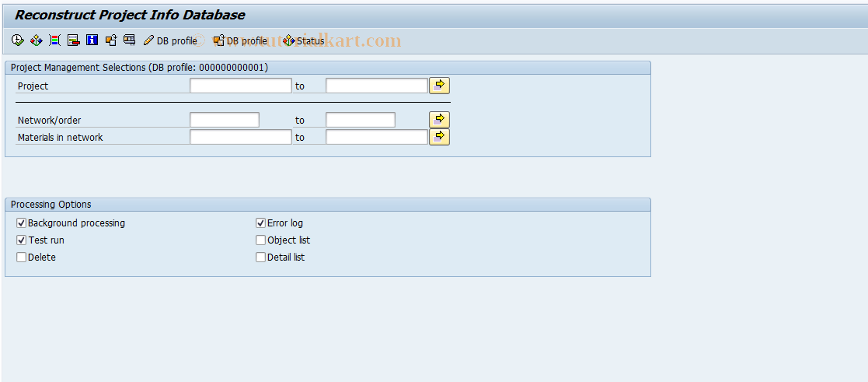Click the Materials in network label
868x382 pixels.
(61, 137)
